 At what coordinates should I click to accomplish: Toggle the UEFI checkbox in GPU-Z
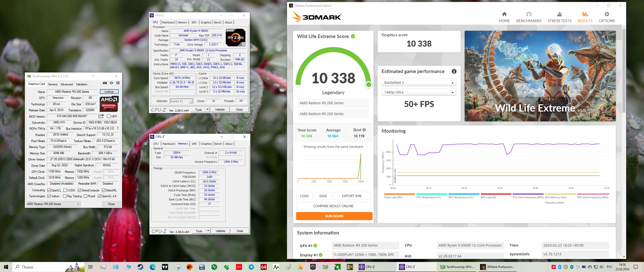(x=108, y=116)
